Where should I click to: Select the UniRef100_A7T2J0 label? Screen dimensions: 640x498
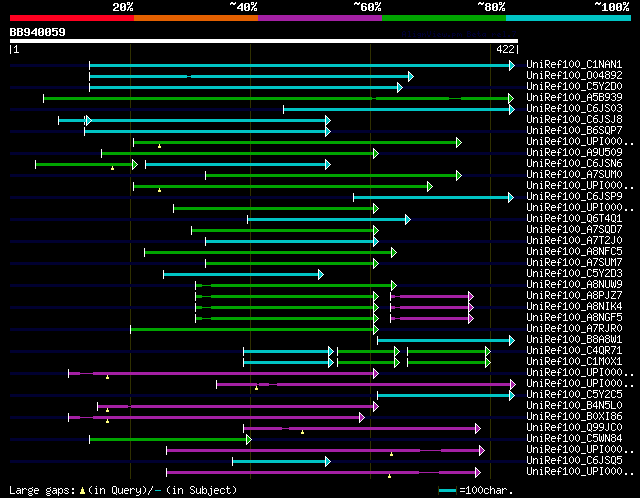(x=574, y=240)
